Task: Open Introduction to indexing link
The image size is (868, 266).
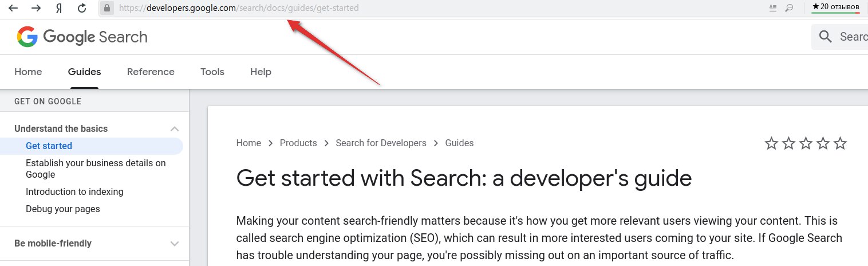Action: click(74, 191)
